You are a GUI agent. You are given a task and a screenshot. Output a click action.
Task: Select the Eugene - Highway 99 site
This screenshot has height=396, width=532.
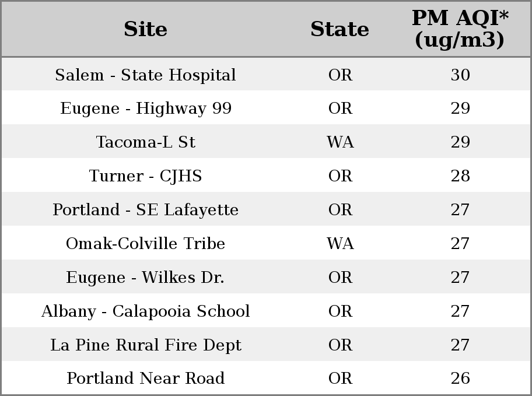[x=146, y=108]
